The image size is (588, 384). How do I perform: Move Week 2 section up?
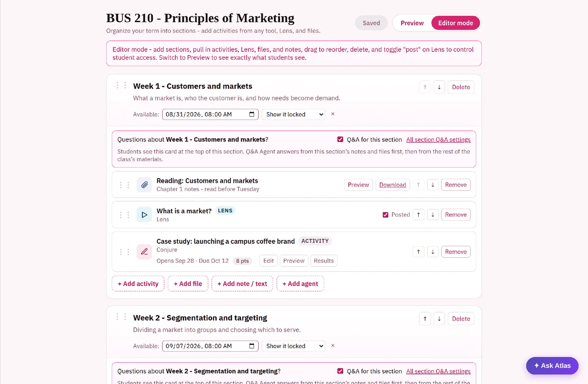point(425,318)
